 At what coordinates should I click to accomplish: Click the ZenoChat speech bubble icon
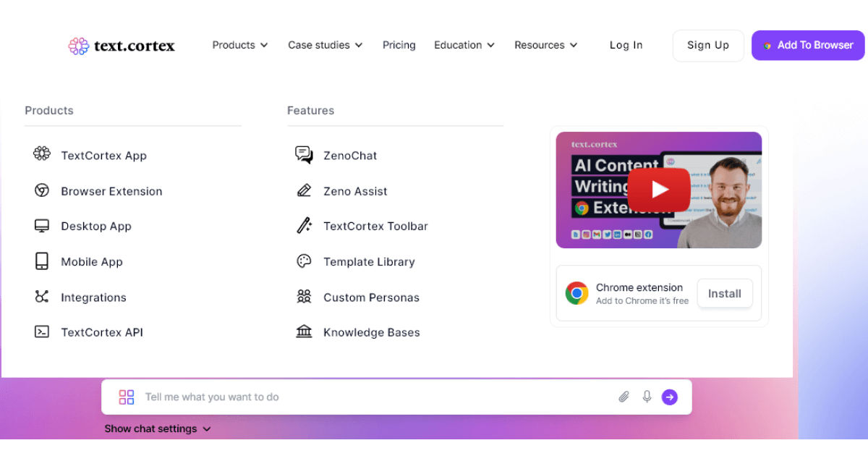pyautogui.click(x=304, y=154)
